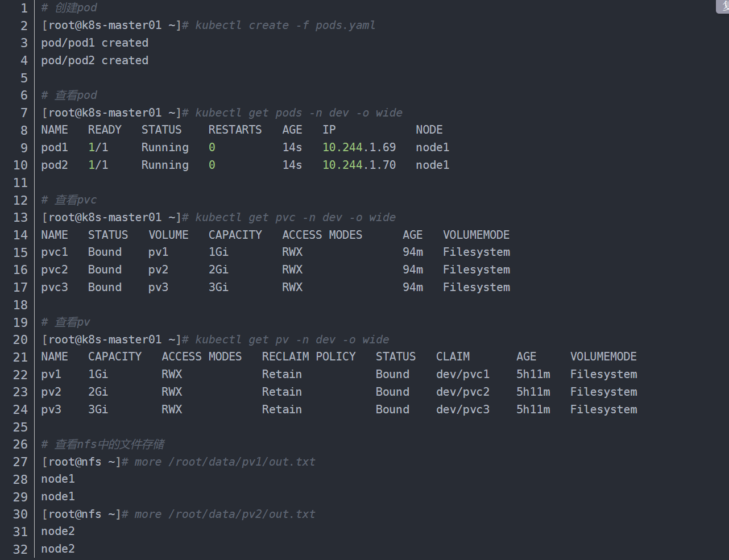Click the 'kubectl create -f pods.yaml' command
This screenshot has height=560, width=729.
(x=285, y=26)
